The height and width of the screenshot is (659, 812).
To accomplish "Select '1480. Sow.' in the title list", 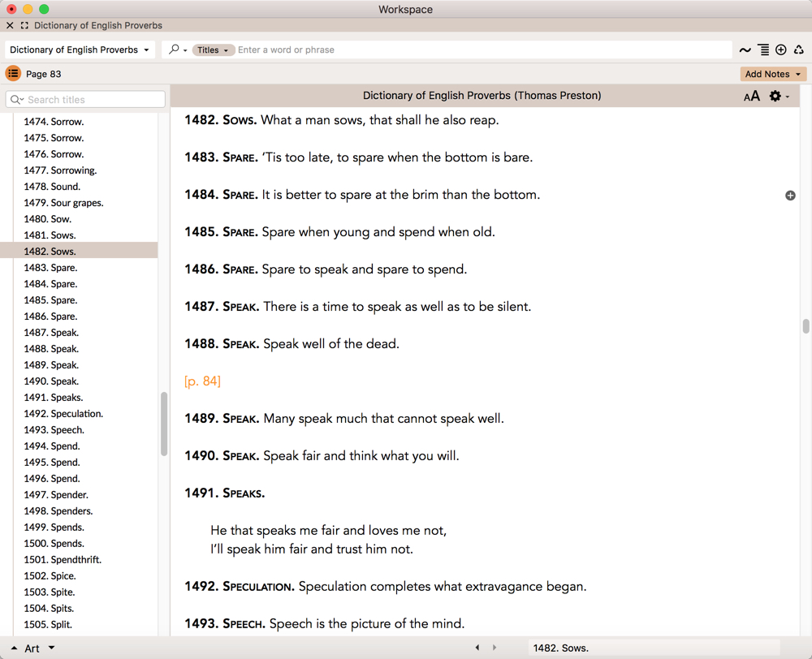I will pyautogui.click(x=48, y=219).
